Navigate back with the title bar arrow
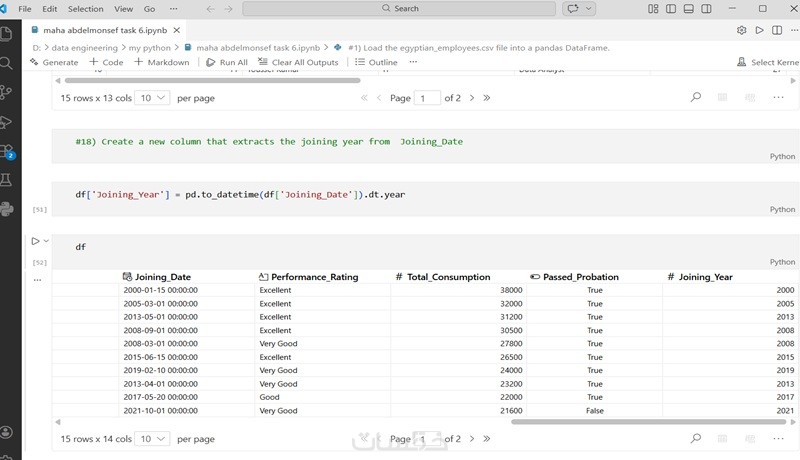This screenshot has height=460, width=800. pyautogui.click(x=211, y=9)
